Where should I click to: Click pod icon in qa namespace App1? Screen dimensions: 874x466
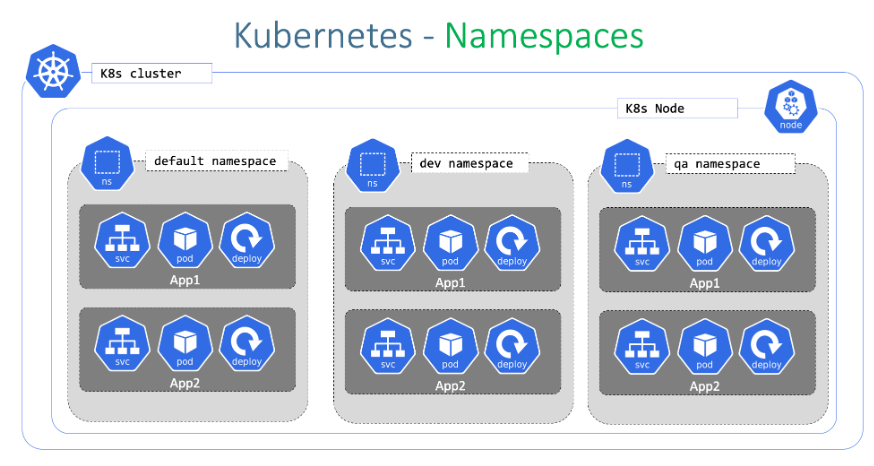(705, 244)
